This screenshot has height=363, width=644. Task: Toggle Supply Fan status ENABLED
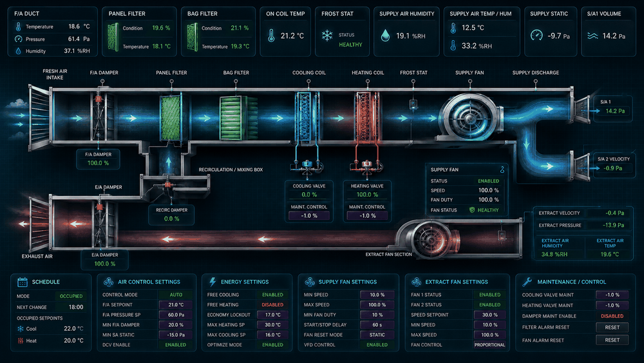[488, 181]
